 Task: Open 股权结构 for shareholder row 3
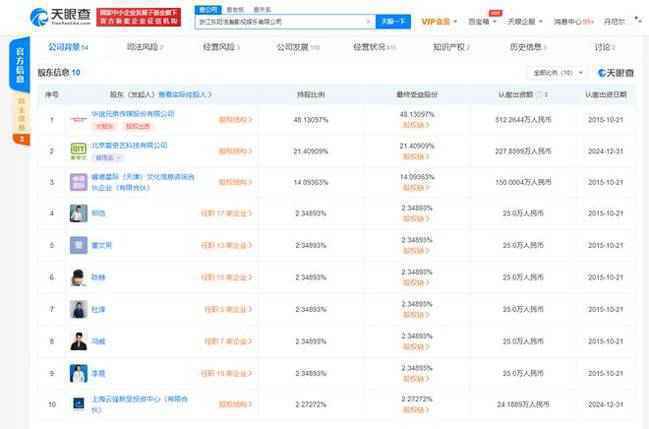235,182
